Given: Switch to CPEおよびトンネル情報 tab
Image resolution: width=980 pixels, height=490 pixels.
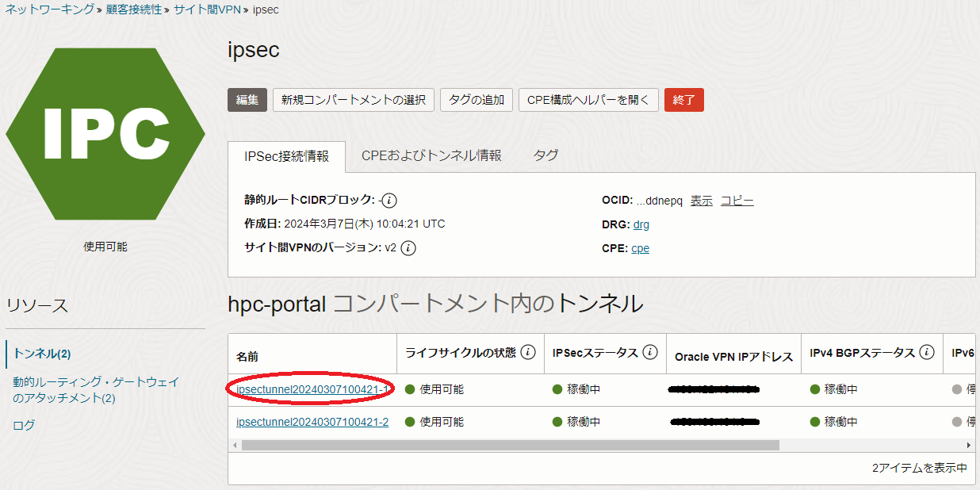Looking at the screenshot, I should [x=431, y=156].
